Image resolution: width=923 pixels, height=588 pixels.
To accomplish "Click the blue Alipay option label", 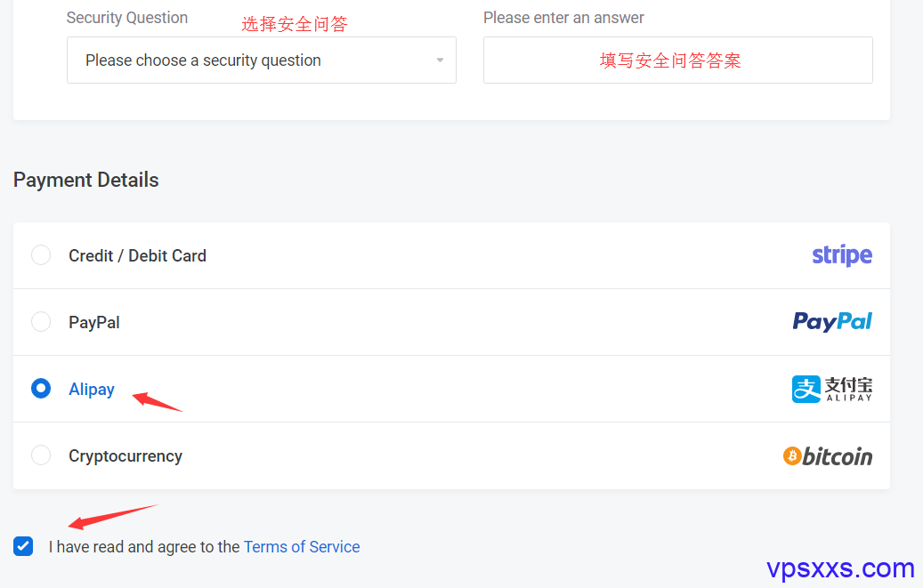I will click(92, 389).
